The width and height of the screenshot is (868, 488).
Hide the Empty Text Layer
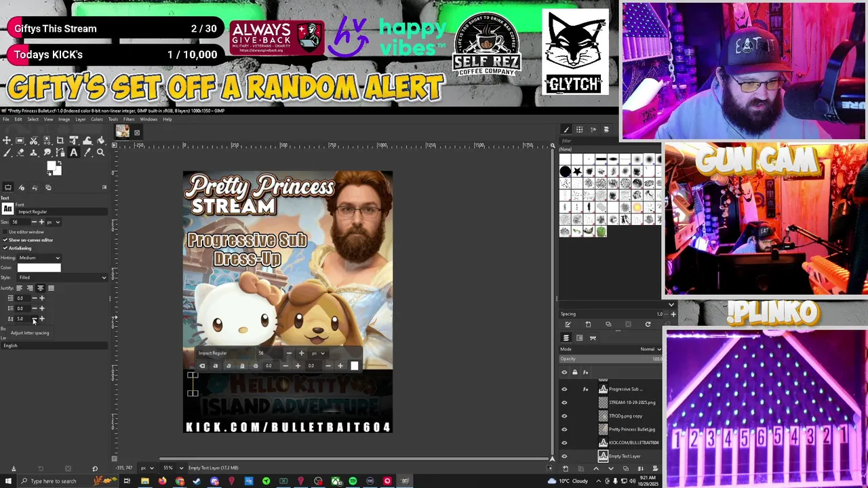tap(564, 456)
